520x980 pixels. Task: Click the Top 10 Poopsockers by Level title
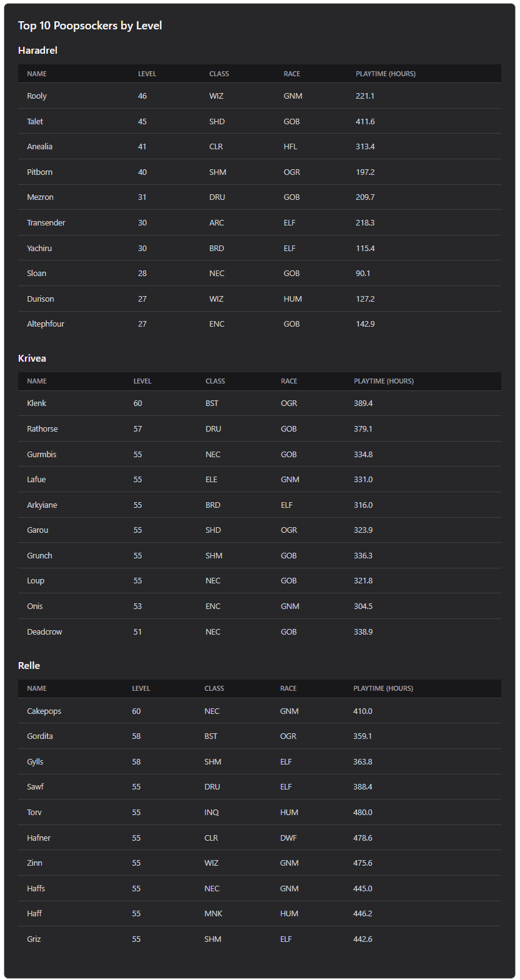pyautogui.click(x=90, y=26)
